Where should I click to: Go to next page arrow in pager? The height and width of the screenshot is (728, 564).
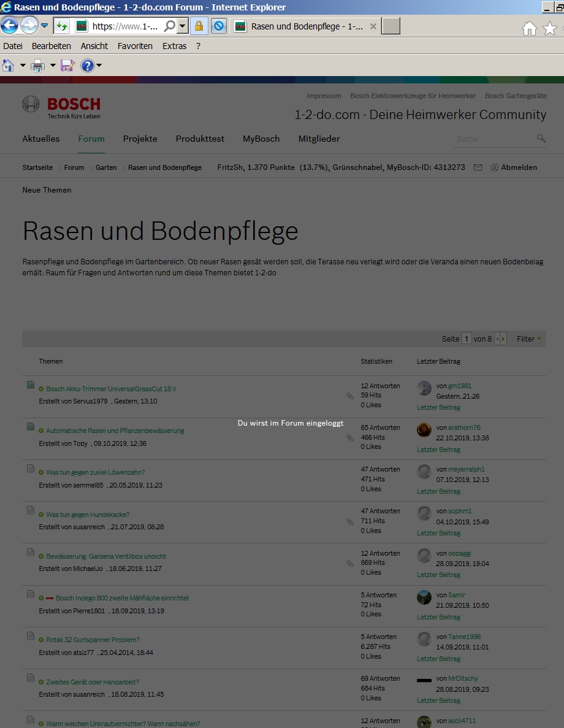[x=503, y=339]
